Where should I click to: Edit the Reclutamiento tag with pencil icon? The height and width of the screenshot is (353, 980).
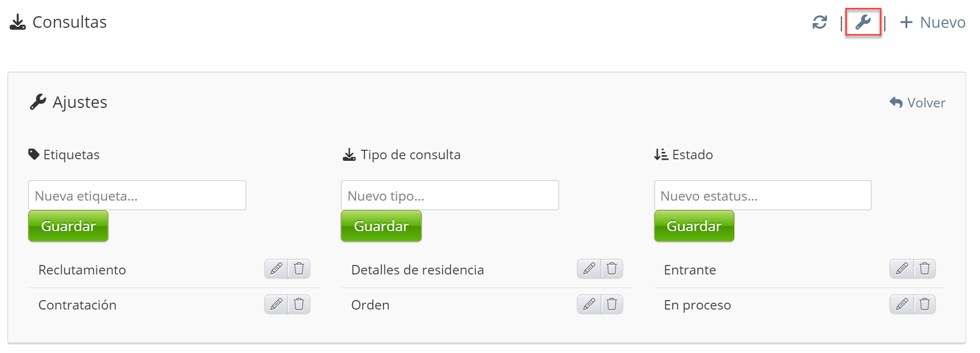pyautogui.click(x=276, y=269)
